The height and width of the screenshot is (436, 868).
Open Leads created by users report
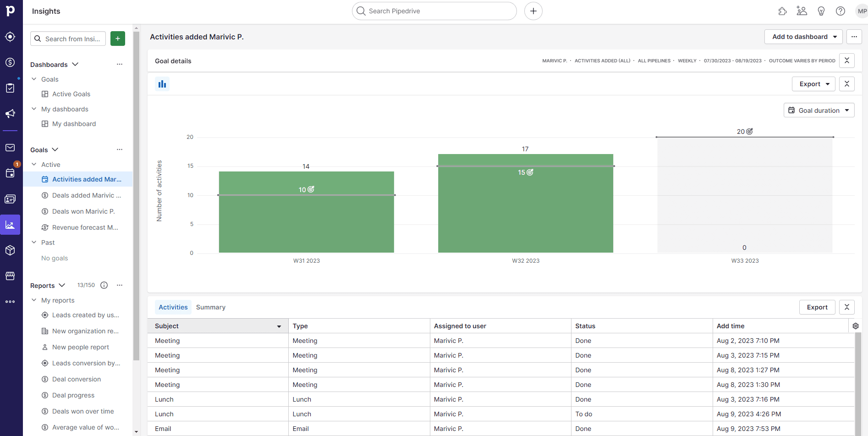(85, 315)
